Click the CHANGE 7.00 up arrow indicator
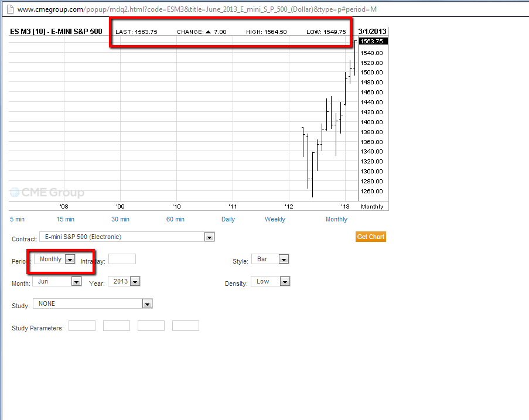 pyautogui.click(x=208, y=32)
